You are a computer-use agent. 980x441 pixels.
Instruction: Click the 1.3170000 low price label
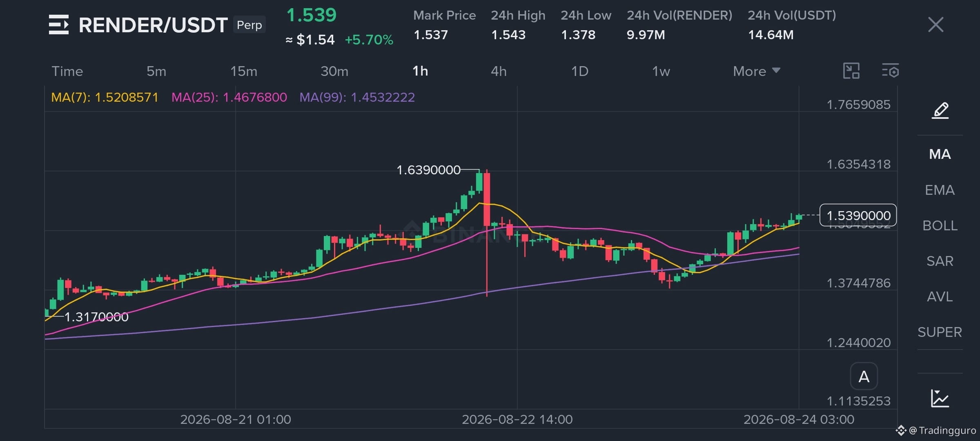[x=96, y=317]
